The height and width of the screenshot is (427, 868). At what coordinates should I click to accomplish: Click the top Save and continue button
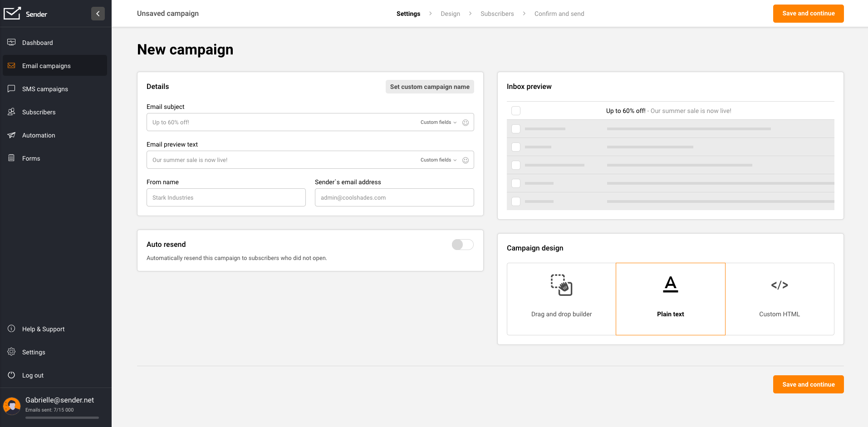click(x=808, y=14)
